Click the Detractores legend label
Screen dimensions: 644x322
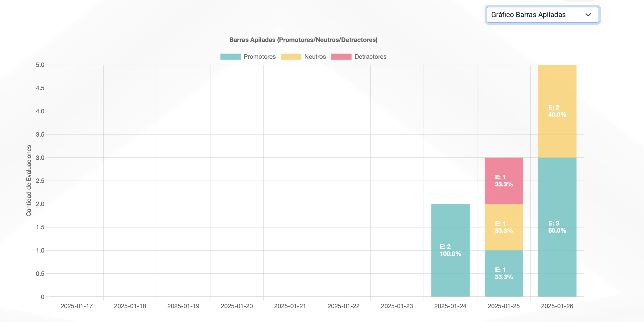point(370,57)
